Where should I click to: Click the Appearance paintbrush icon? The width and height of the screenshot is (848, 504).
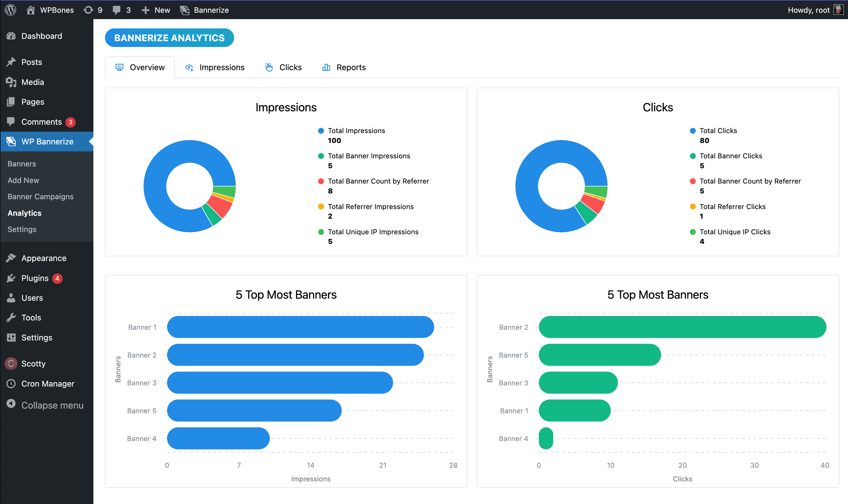pos(11,258)
